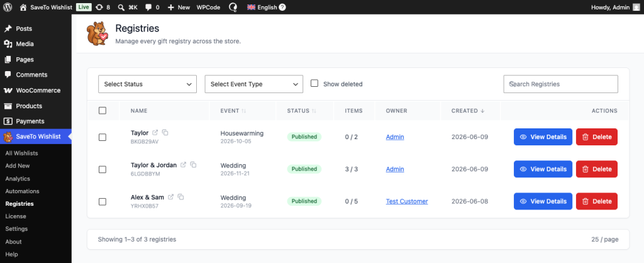Image resolution: width=644 pixels, height=263 pixels.
Task: Click the Live status badge
Action: (84, 7)
